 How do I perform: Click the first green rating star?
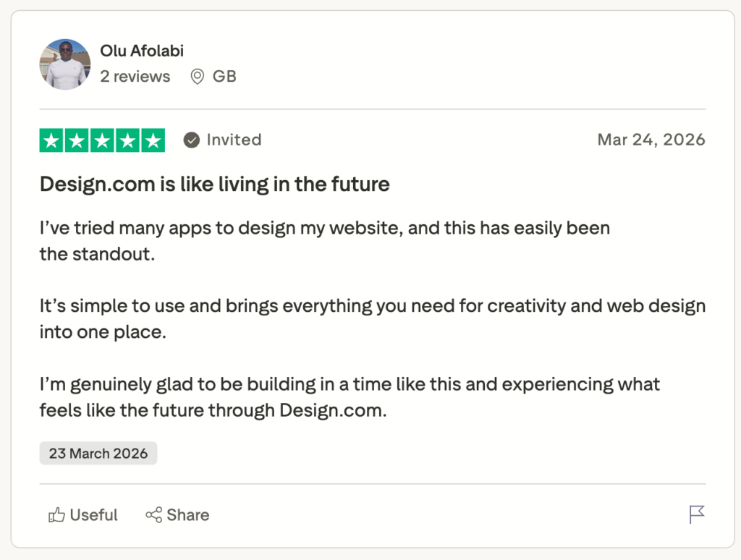tap(51, 140)
